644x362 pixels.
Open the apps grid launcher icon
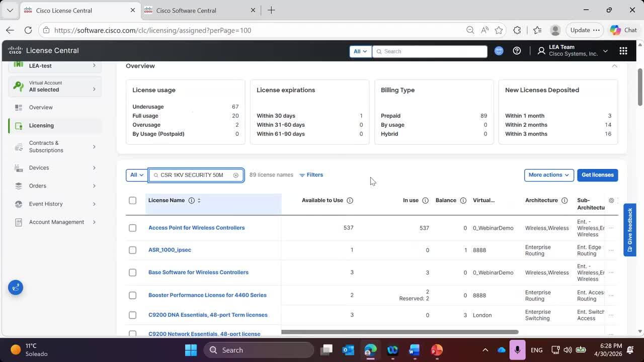click(623, 51)
